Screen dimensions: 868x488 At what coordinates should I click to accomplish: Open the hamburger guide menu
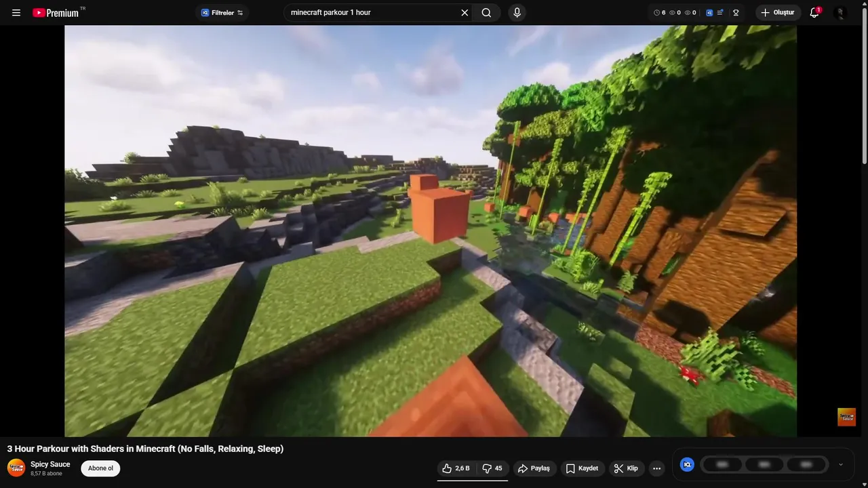click(x=16, y=13)
